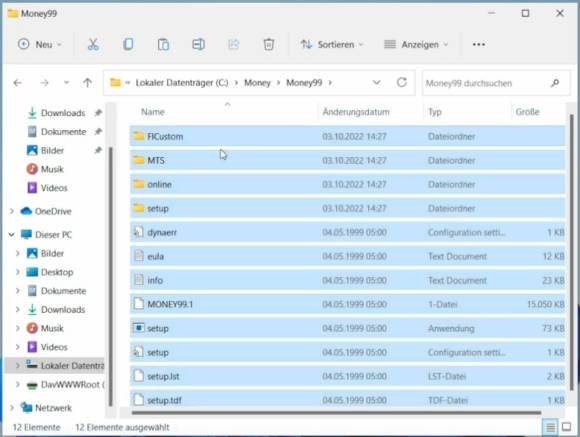Open the Anzeigen dropdown
Viewport: 580px width, 437px height.
[416, 44]
